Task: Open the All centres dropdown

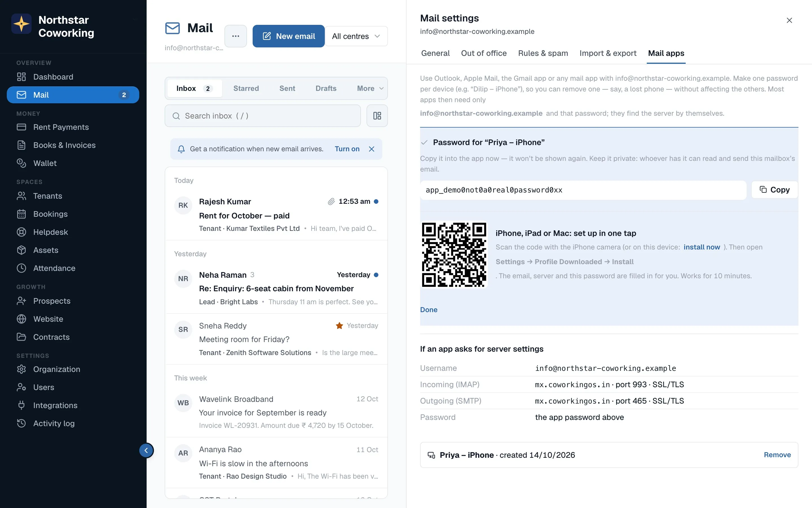Action: point(356,36)
